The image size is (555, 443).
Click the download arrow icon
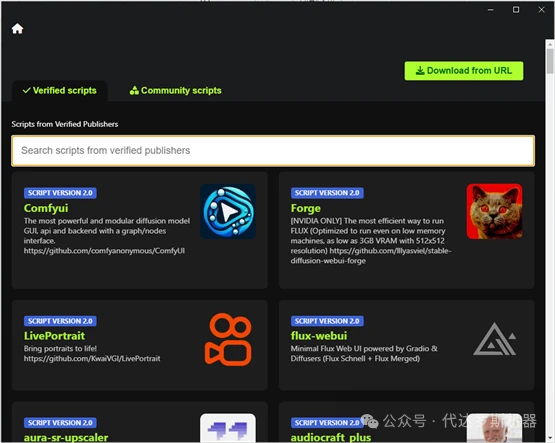(420, 70)
